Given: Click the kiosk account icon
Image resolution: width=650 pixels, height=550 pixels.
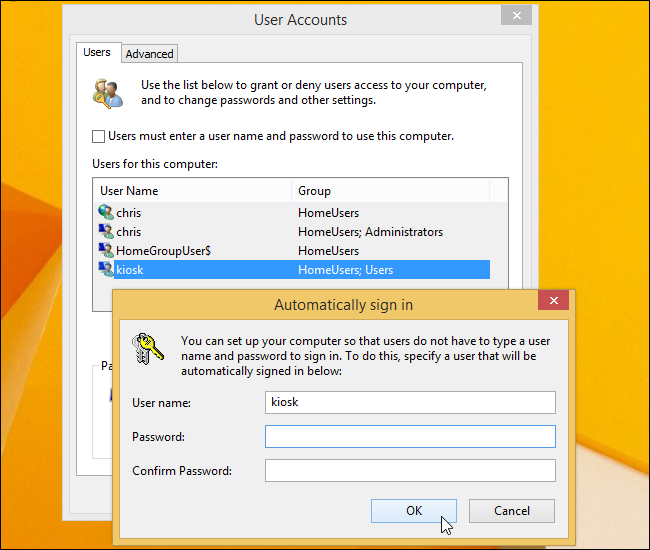Looking at the screenshot, I should pos(106,269).
